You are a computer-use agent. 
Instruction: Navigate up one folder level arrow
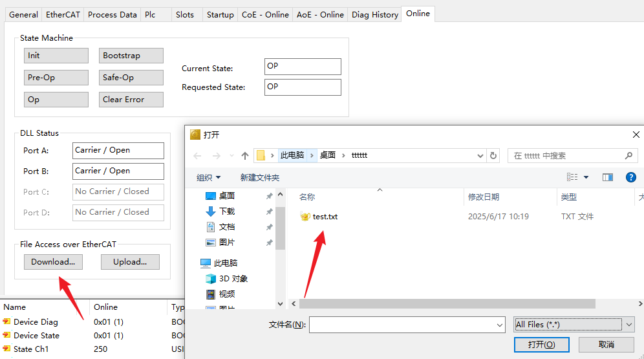tap(245, 156)
